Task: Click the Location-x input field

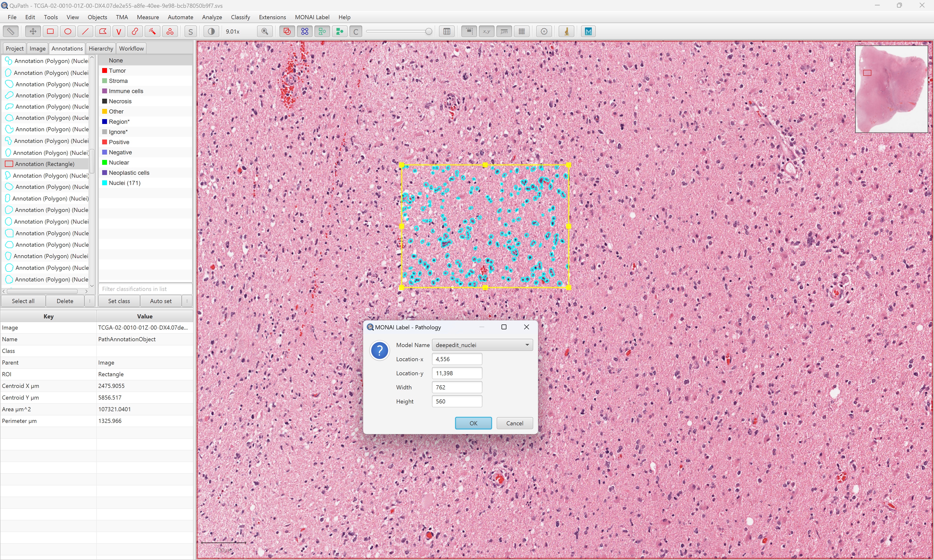Action: [x=457, y=359]
